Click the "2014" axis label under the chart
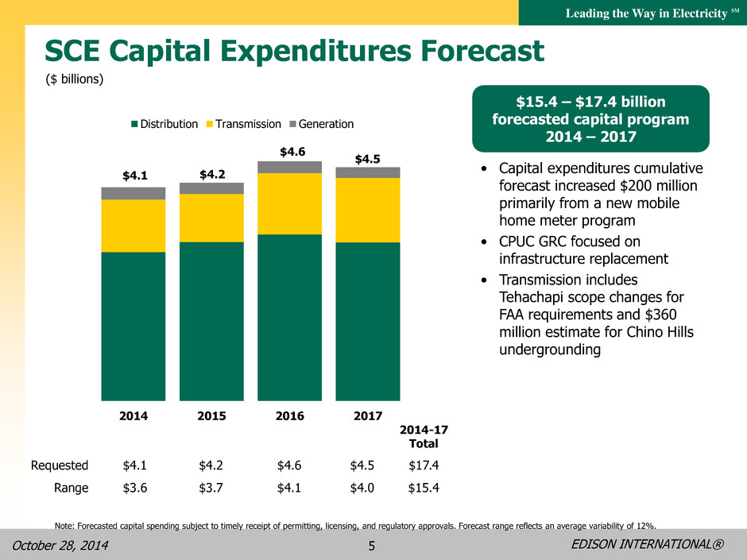The width and height of the screenshot is (747, 560). (x=134, y=416)
